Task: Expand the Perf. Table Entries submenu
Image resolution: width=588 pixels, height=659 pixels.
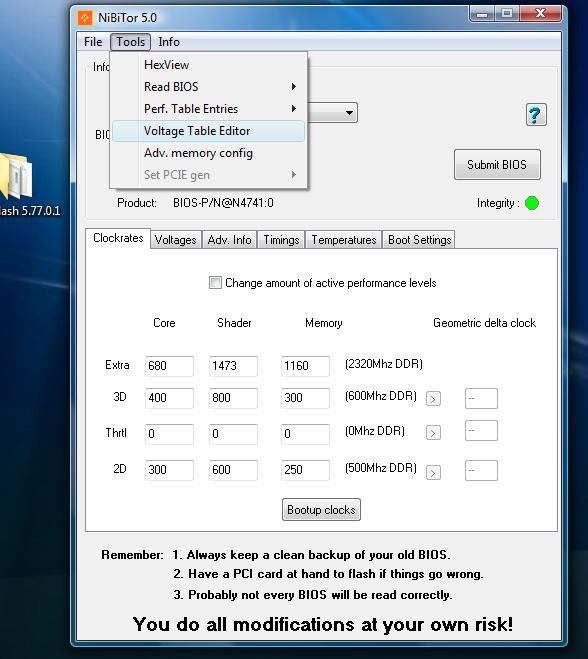Action: 208,108
